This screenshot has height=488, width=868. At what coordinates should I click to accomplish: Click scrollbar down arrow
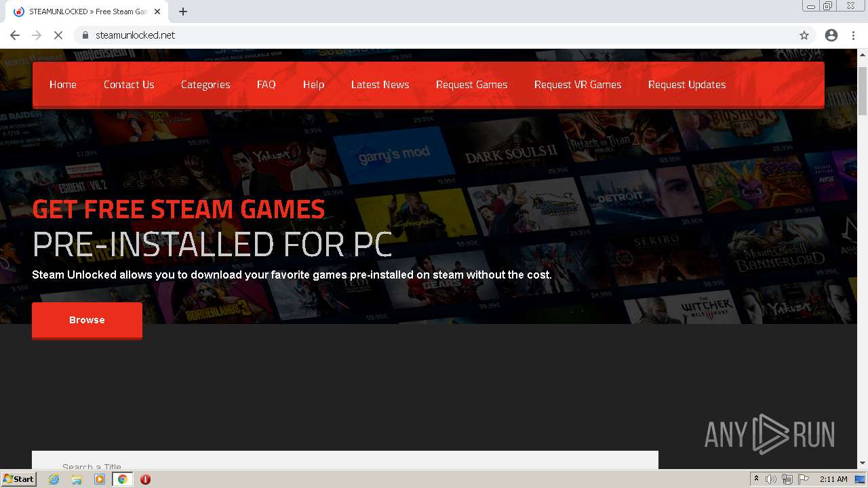(x=863, y=464)
